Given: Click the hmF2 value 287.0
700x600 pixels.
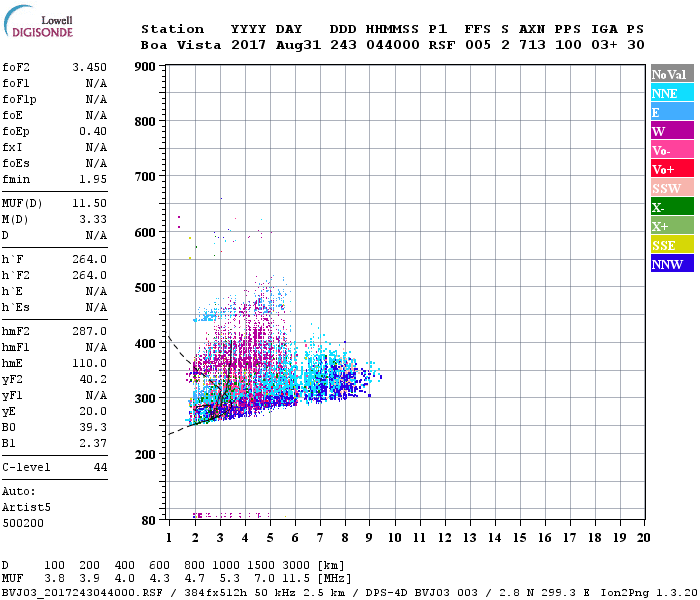Looking at the screenshot, I should coord(89,331).
